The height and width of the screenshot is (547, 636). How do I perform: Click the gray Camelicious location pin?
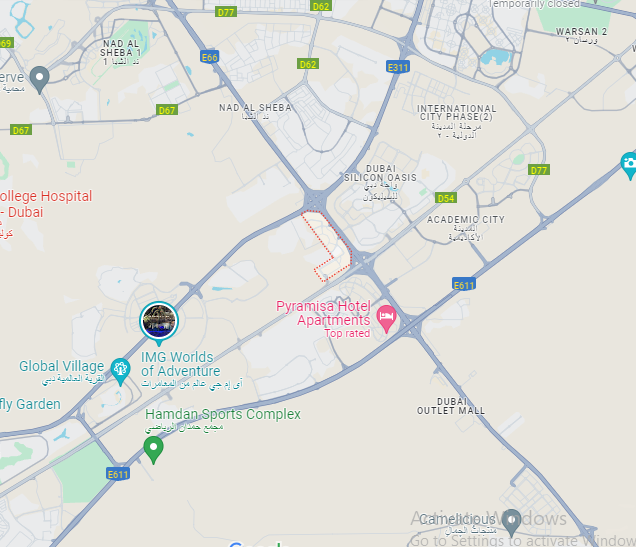[x=511, y=521]
